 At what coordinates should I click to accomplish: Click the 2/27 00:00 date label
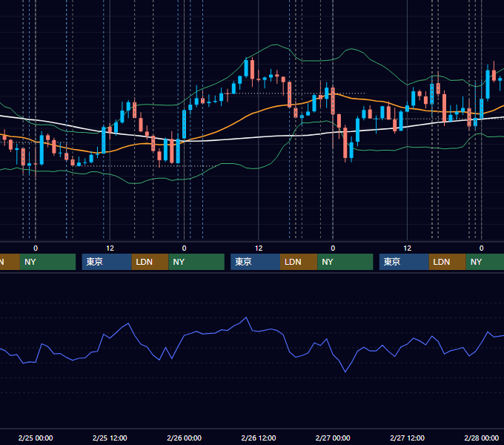tap(333, 438)
